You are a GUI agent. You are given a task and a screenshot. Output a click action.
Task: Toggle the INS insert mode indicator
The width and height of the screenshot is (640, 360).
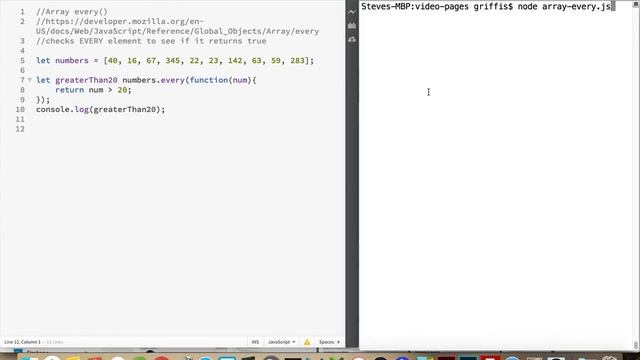[x=255, y=342]
